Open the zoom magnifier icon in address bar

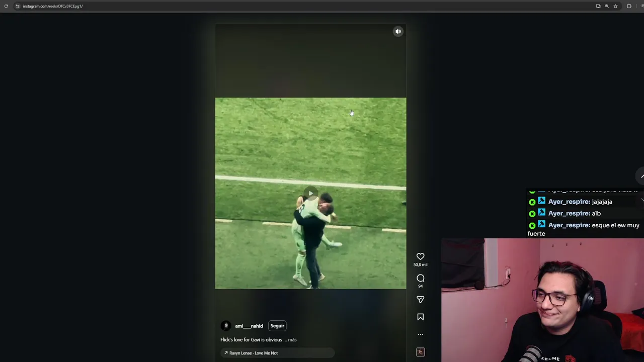pyautogui.click(x=607, y=6)
